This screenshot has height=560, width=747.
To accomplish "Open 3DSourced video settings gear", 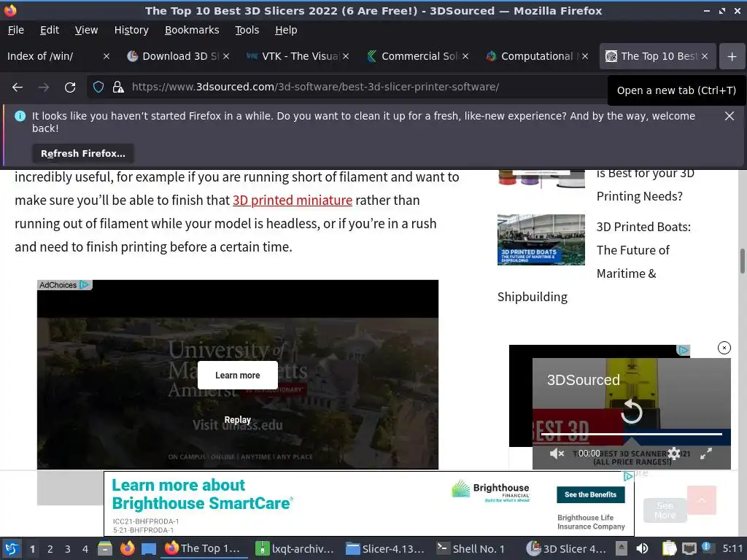I will 673,454.
